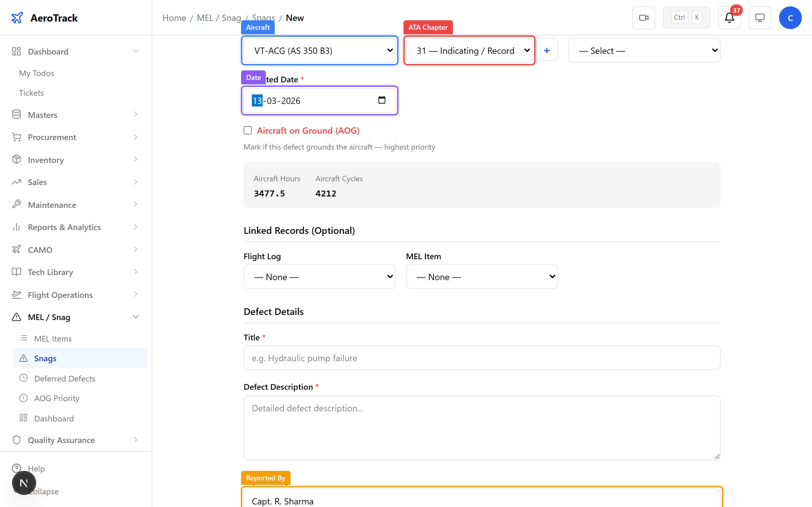Open the date picker calendar icon
Screen dimensions: 812x507
pyautogui.click(x=382, y=100)
